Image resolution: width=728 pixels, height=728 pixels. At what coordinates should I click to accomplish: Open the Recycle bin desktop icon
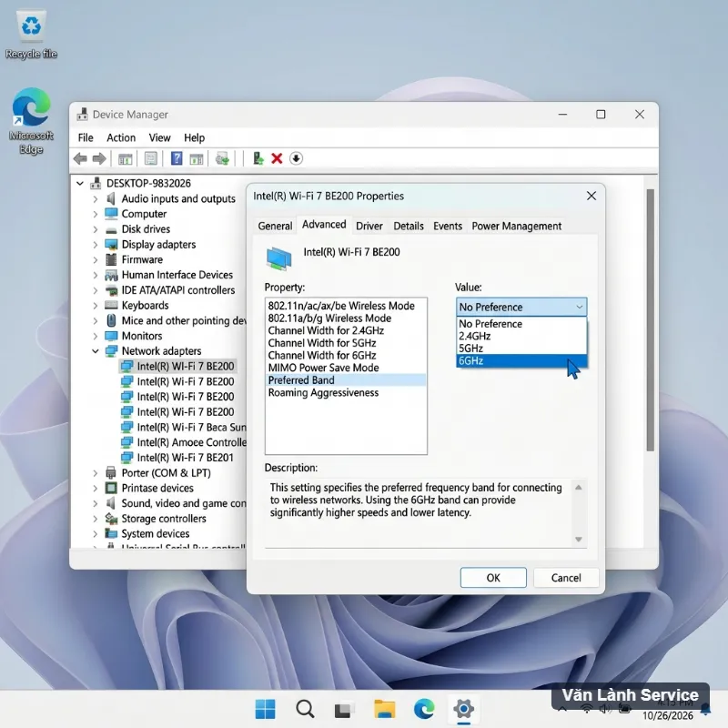click(31, 35)
